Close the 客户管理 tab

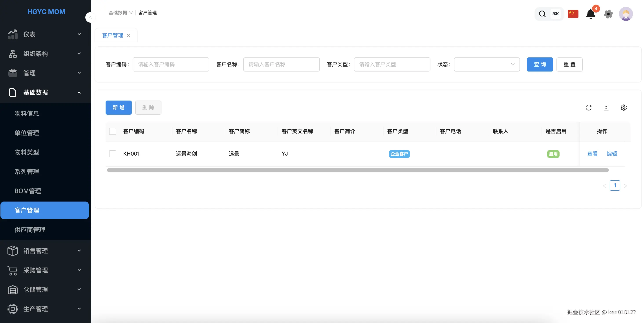(x=128, y=35)
